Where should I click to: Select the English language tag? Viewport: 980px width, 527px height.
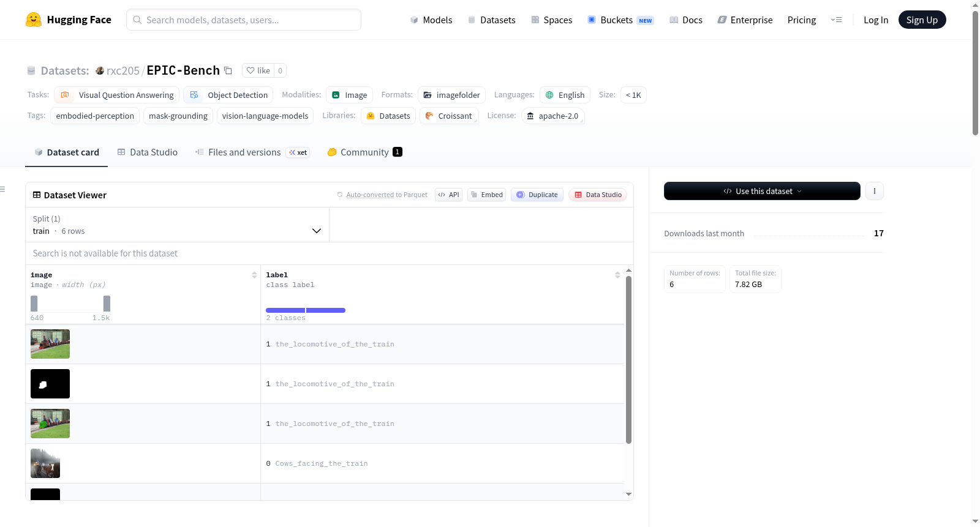(565, 95)
